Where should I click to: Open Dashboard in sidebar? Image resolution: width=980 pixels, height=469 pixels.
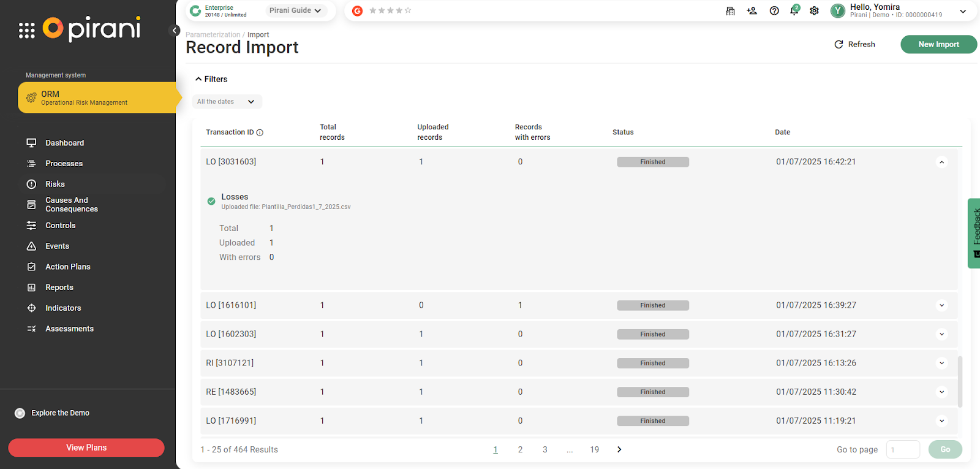(64, 143)
